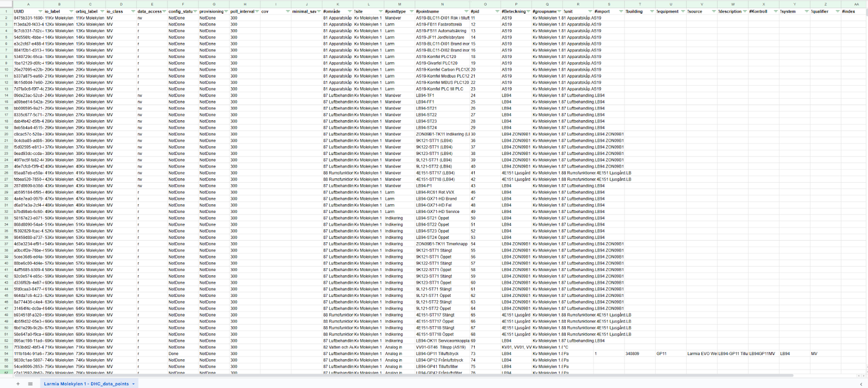
Task: Click the Add Sheet plus icon
Action: 17,384
